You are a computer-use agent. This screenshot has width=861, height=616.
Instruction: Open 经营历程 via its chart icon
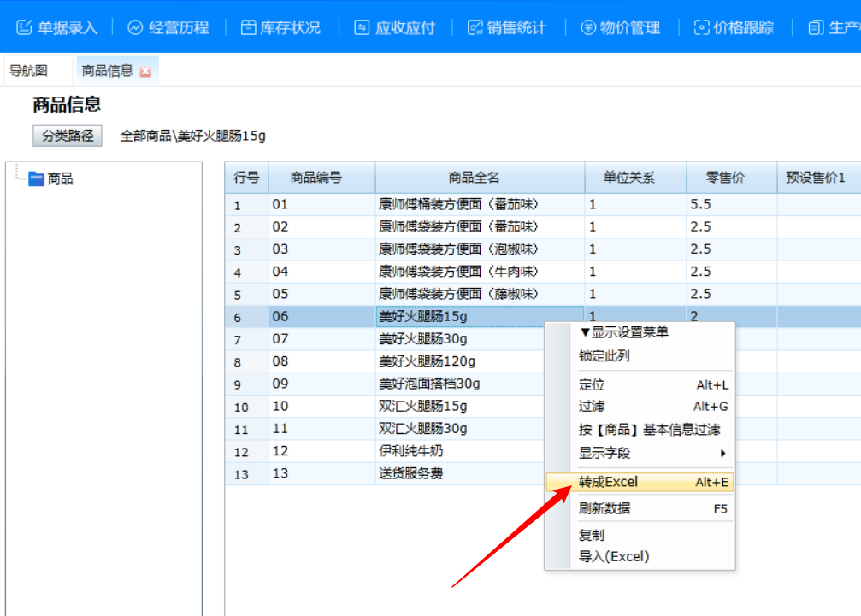135,27
